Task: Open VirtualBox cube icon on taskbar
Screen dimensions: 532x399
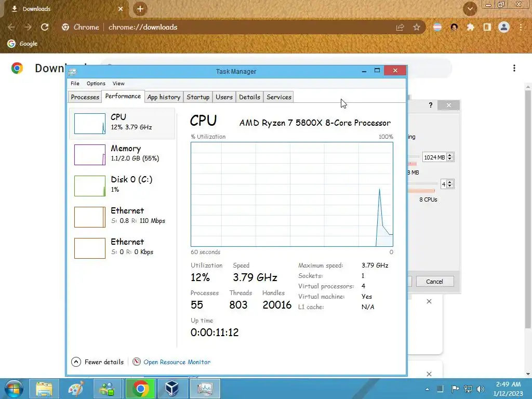Action: [x=172, y=389]
